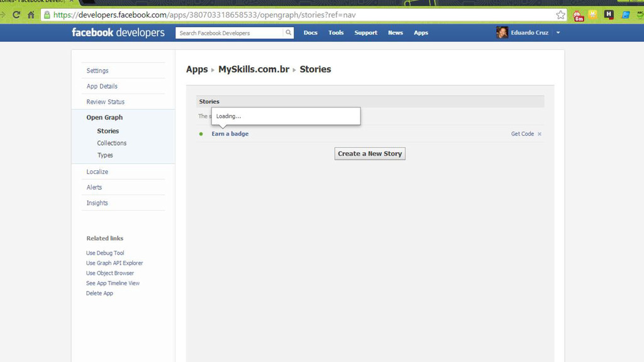Open Settings in the sidebar

97,70
